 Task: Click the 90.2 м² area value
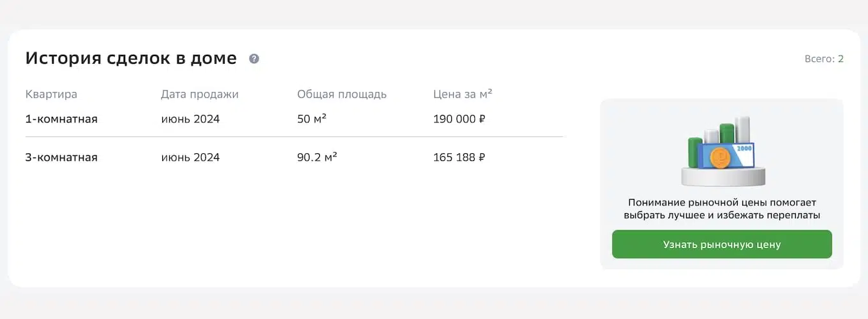(317, 157)
